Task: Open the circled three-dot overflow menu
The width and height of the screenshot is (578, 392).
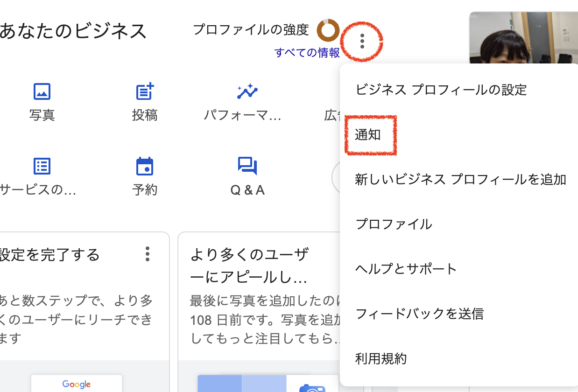Action: click(362, 42)
